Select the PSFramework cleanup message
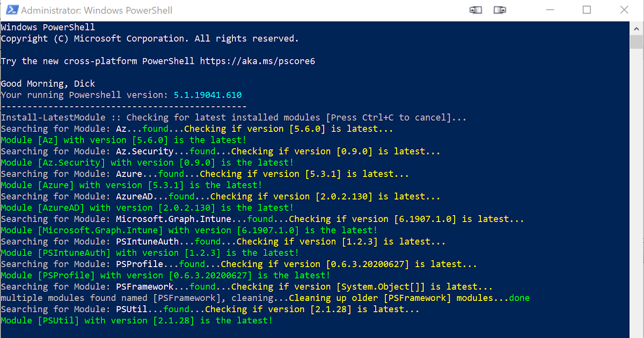The image size is (644, 338). pos(268,297)
